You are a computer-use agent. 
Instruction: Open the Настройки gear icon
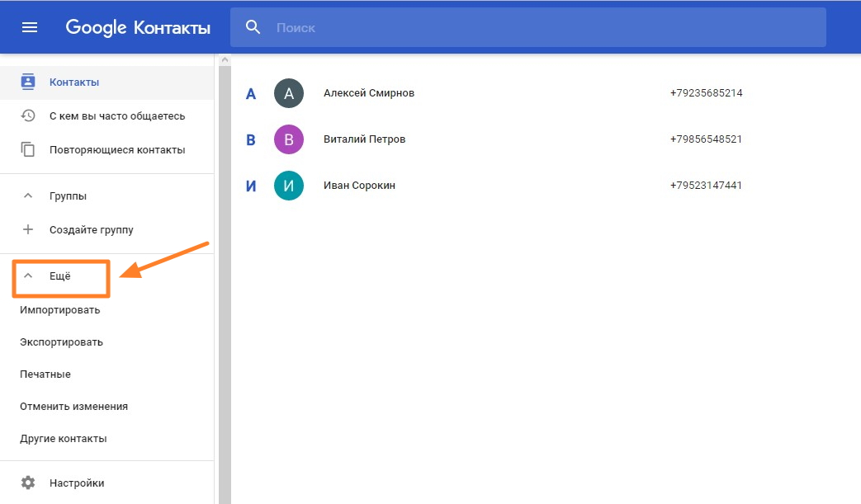28,483
